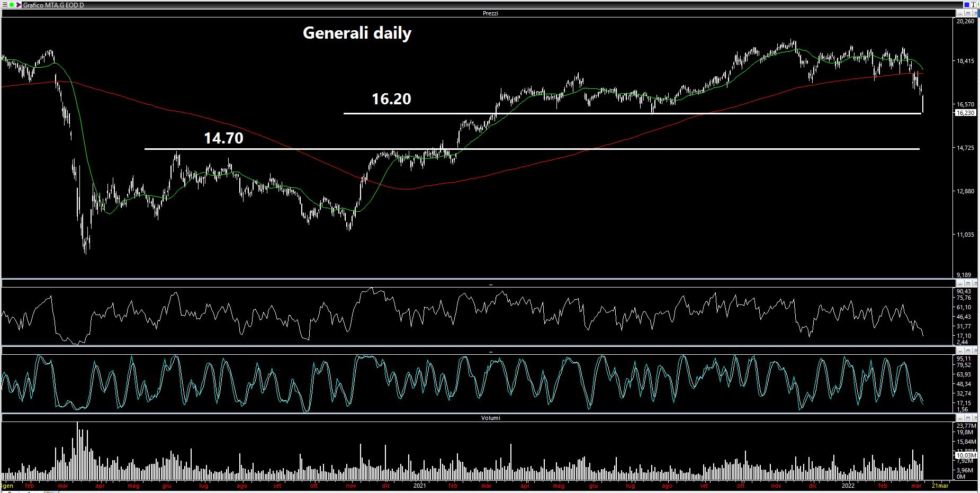Close the first oscillator panel below prices

tap(975, 284)
